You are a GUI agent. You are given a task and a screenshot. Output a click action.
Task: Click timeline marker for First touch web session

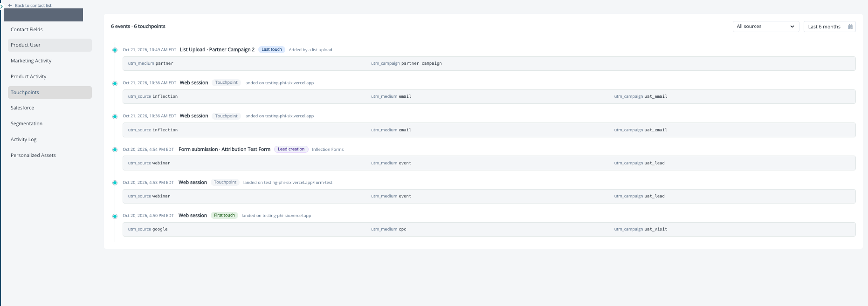(115, 216)
